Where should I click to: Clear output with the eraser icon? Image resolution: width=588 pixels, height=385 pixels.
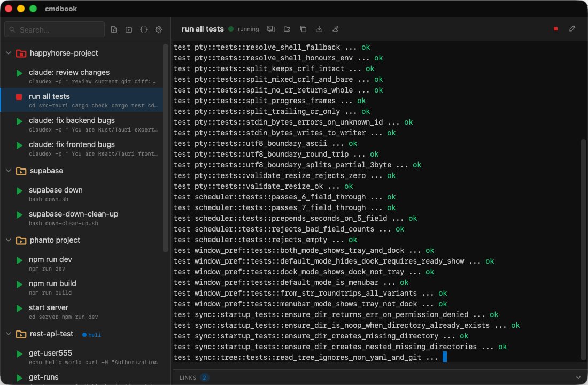(x=335, y=29)
